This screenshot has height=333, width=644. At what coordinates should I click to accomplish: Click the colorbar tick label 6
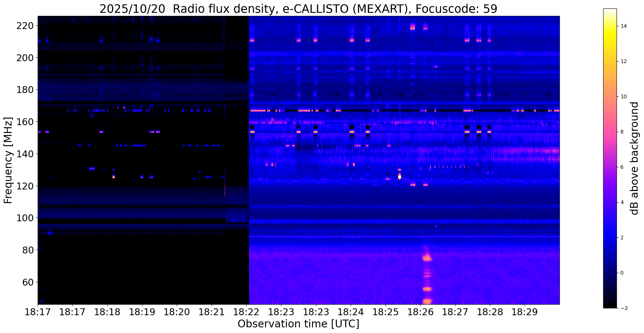pyautogui.click(x=622, y=167)
